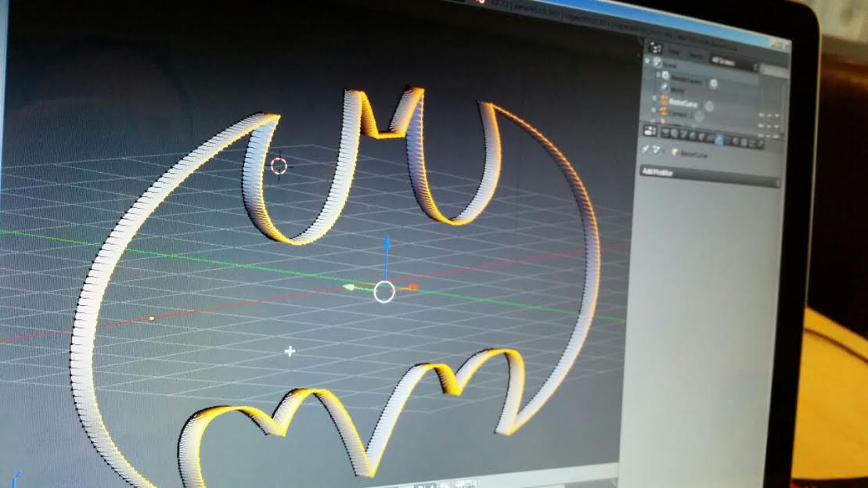Click the camera data icon beside Camera
The image size is (868, 488).
tap(699, 117)
